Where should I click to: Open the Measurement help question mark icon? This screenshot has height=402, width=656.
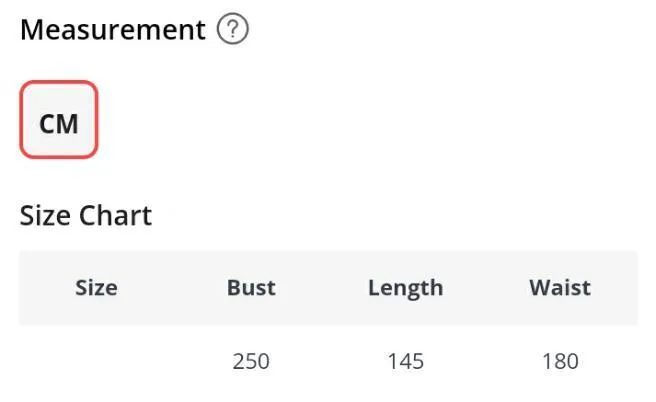point(233,29)
